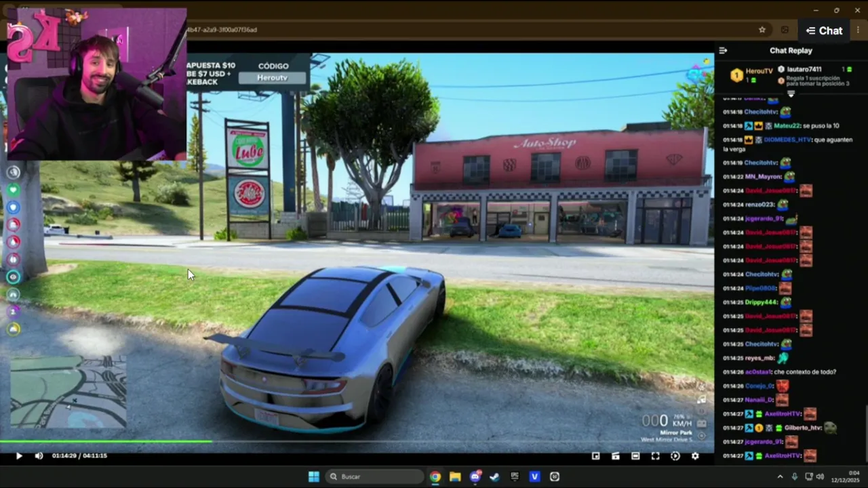Click username Conejo_0 in chat
The height and width of the screenshot is (488, 868).
[759, 386]
